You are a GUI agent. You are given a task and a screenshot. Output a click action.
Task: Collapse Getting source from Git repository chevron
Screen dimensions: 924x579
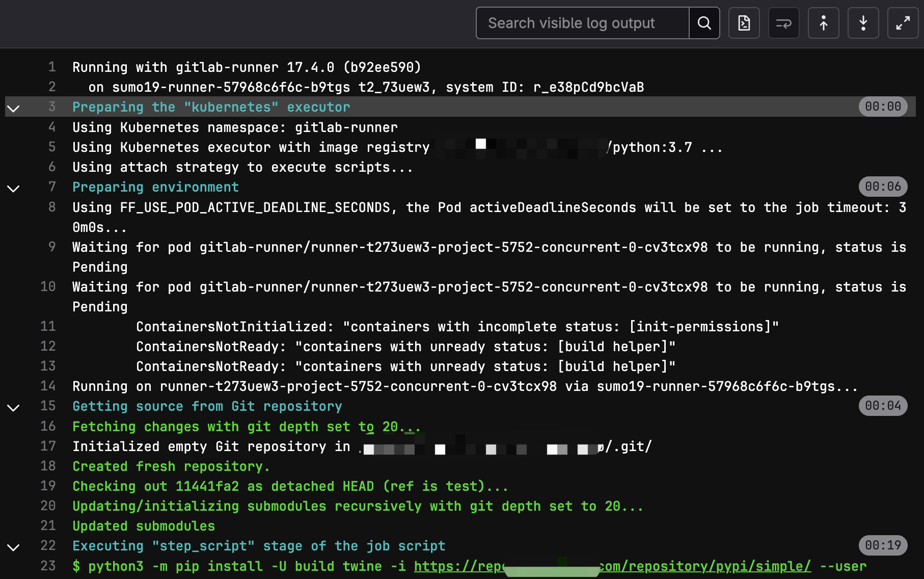coord(13,407)
